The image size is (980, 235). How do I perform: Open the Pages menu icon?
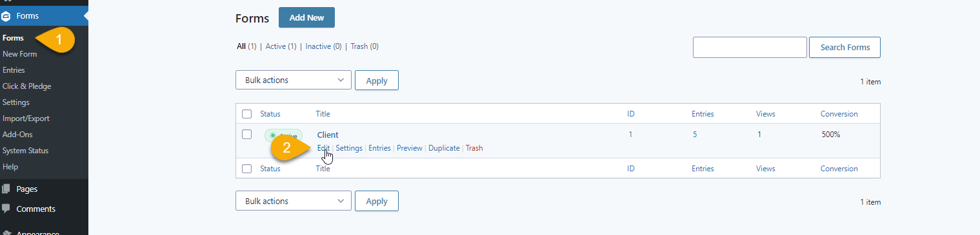coord(6,189)
